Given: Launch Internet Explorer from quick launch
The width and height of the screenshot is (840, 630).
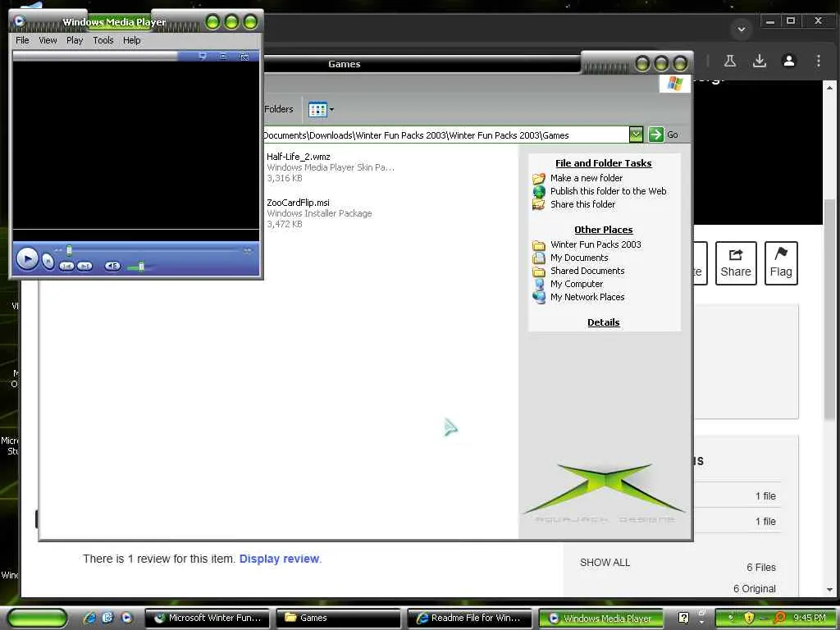Looking at the screenshot, I should coord(89,618).
